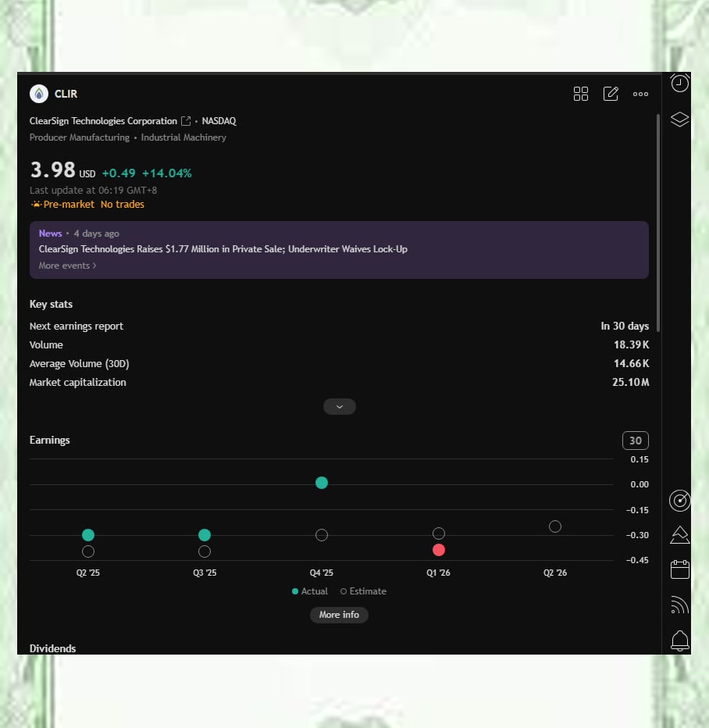Click the Average Volume (30D) label

pos(80,364)
